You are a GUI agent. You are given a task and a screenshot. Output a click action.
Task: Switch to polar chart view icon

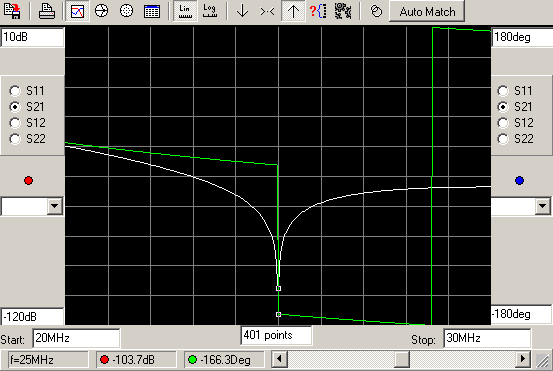coord(126,11)
